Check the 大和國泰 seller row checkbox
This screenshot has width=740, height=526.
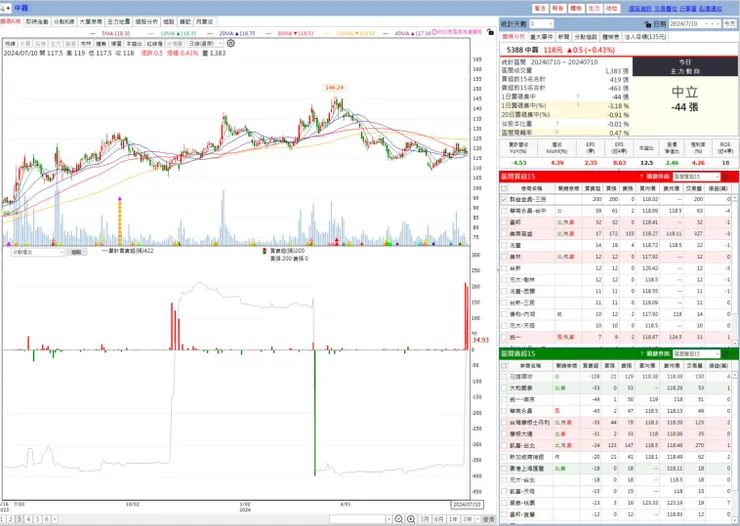point(504,388)
